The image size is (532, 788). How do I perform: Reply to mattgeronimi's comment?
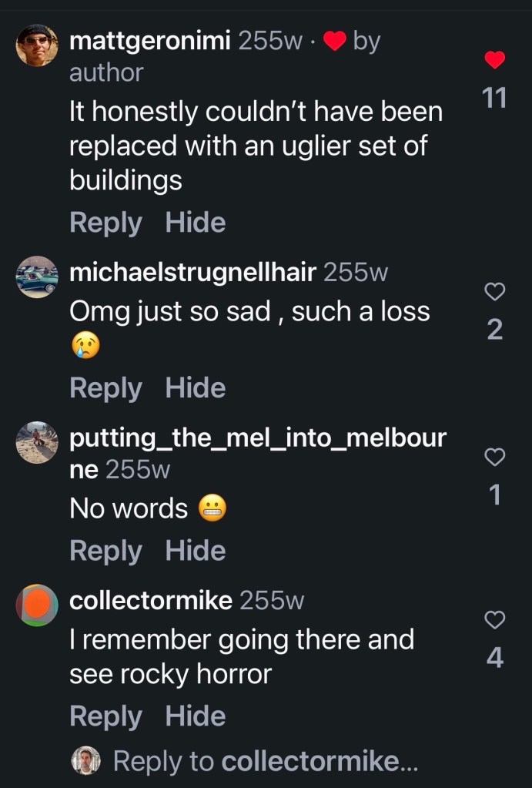pos(105,223)
